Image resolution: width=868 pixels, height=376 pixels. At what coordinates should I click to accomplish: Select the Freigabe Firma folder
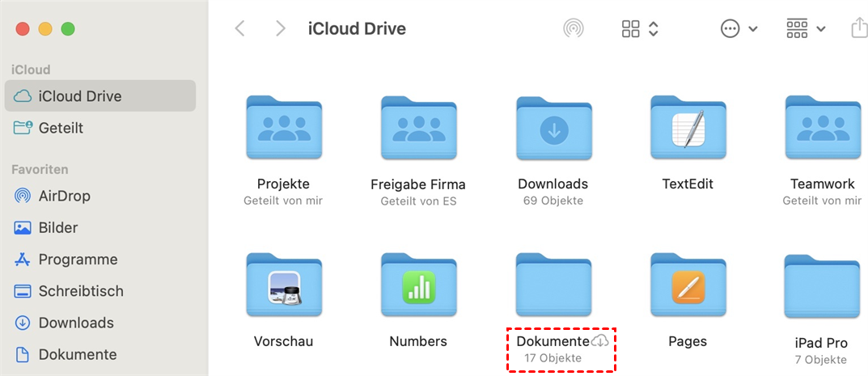coord(418,127)
